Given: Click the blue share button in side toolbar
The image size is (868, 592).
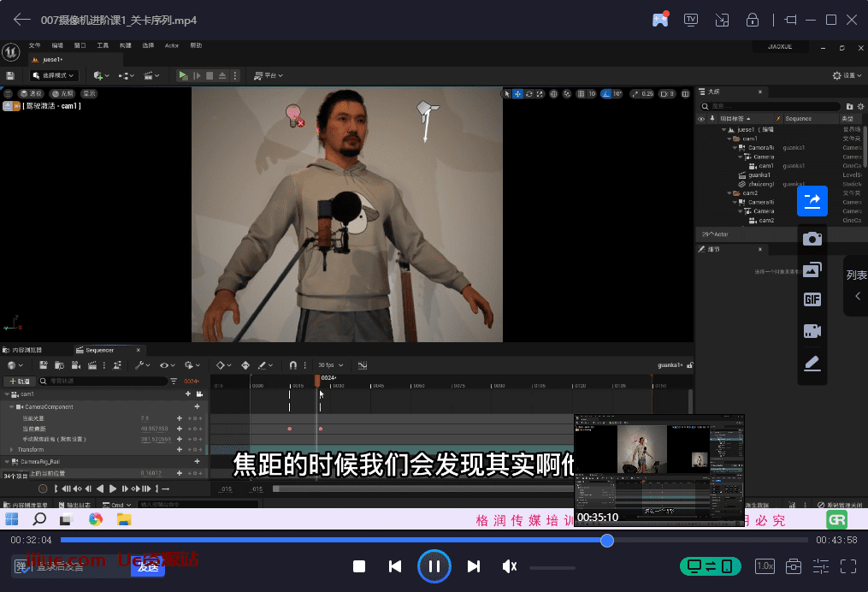Looking at the screenshot, I should tap(812, 201).
